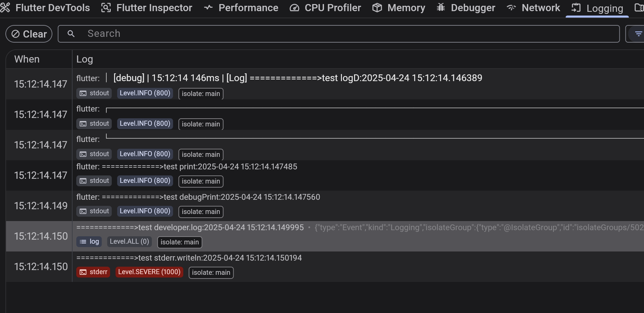Clear all log entries
This screenshot has height=313, width=644.
pos(29,34)
